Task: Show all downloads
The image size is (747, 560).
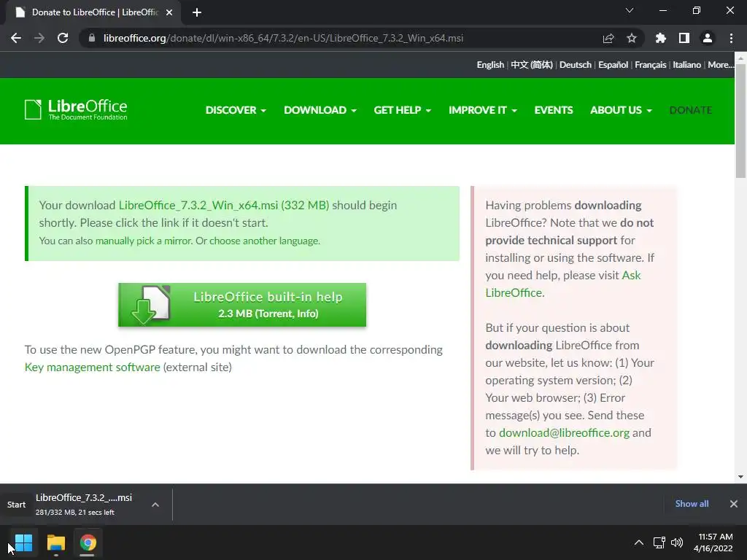Action: [692, 504]
